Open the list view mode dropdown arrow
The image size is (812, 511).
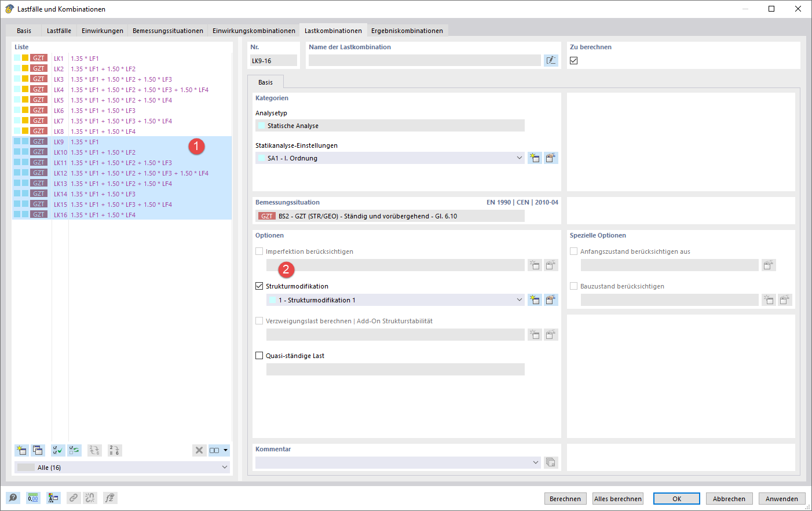226,450
